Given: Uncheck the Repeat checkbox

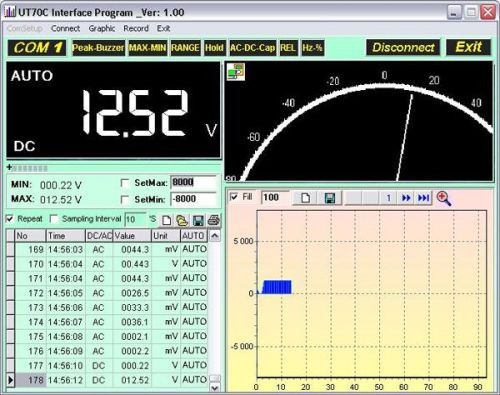Looking at the screenshot, I should pyautogui.click(x=10, y=219).
